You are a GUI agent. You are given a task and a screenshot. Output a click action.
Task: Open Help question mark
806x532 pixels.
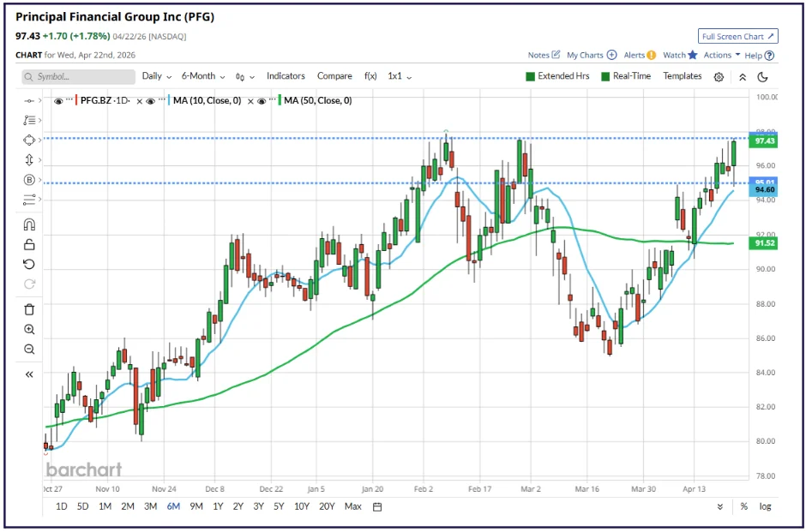[769, 56]
